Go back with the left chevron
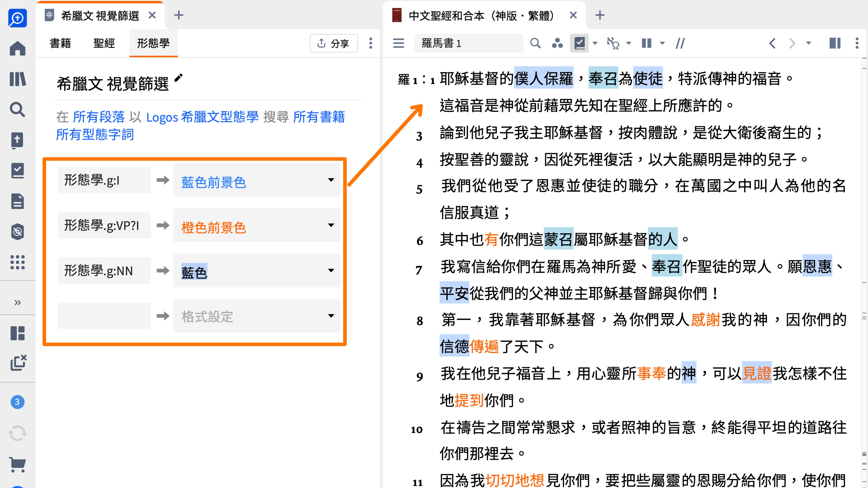The height and width of the screenshot is (488, 868). [x=772, y=43]
